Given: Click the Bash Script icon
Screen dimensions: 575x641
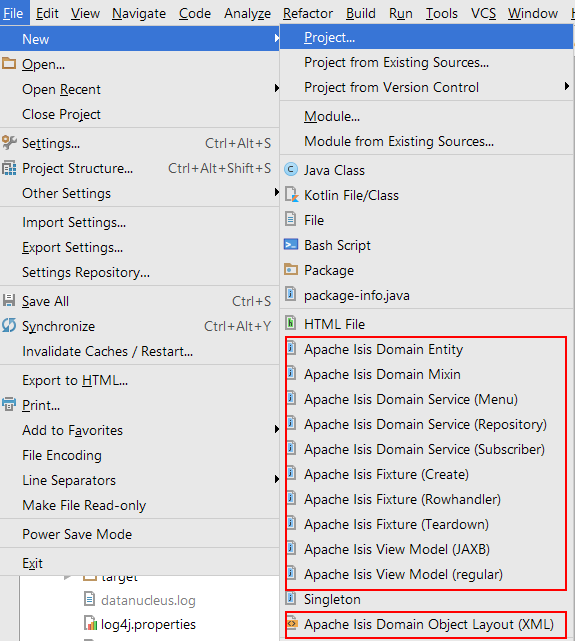Looking at the screenshot, I should tap(291, 244).
